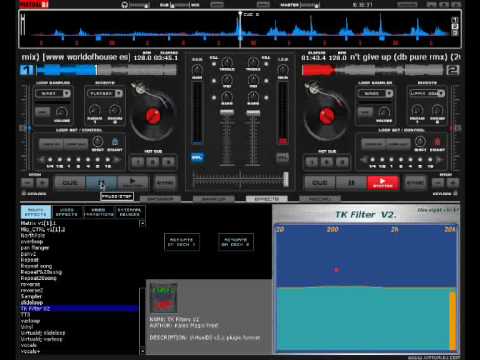Click left deck pause button
Viewport: 480px width, 360px height.
tap(101, 183)
